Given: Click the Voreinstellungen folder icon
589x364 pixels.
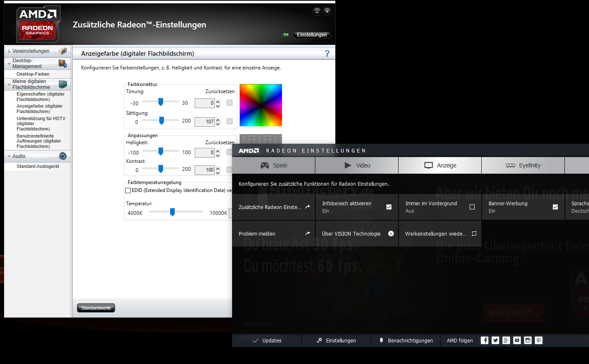Looking at the screenshot, I should pos(63,51).
